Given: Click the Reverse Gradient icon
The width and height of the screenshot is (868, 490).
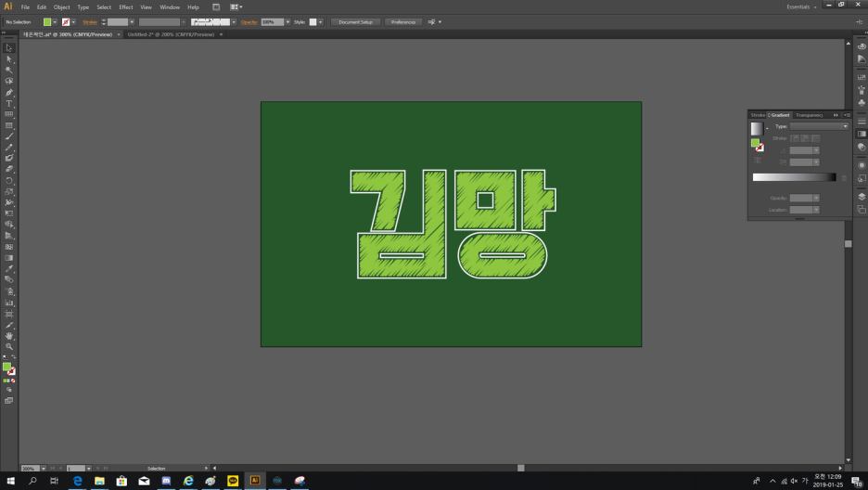Looking at the screenshot, I should (757, 161).
